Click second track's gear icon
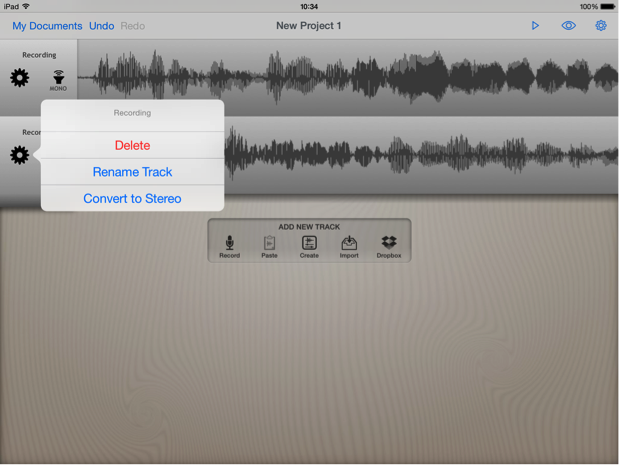The image size is (619, 465). tap(19, 155)
